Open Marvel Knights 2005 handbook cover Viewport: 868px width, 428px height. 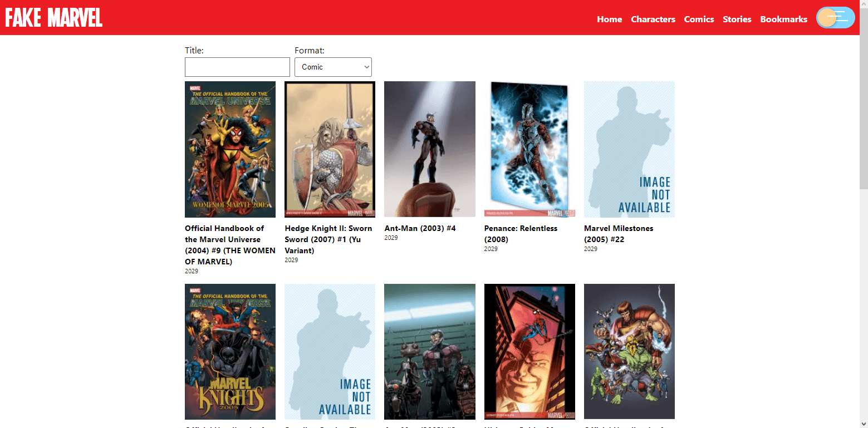230,352
